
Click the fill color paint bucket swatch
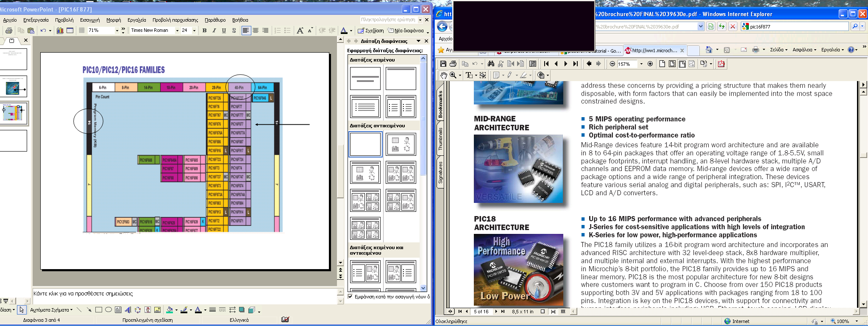(170, 310)
